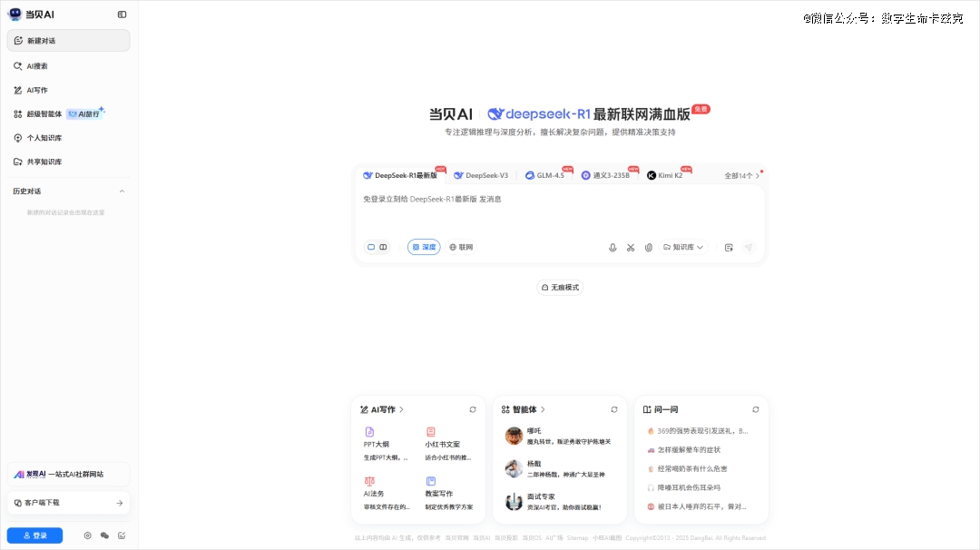The height and width of the screenshot is (550, 980).
Task: Toggle 无痕模式 incognito mode
Action: pos(560,288)
